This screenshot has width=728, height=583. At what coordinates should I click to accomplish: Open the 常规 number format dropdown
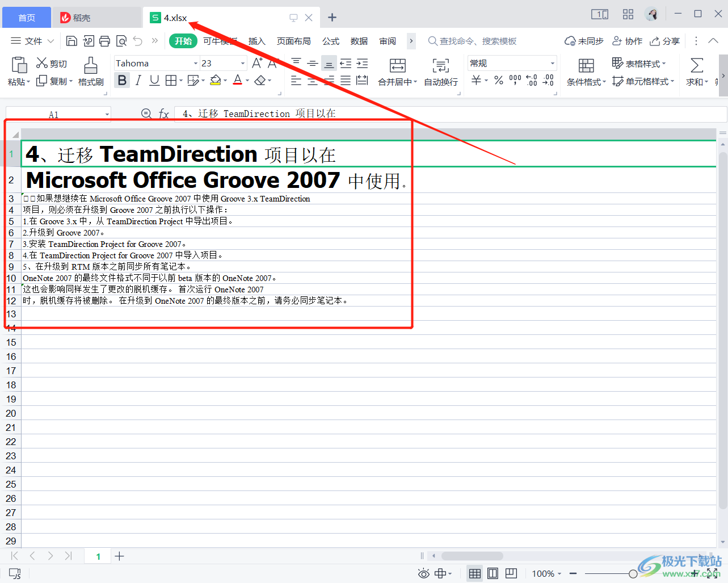552,63
